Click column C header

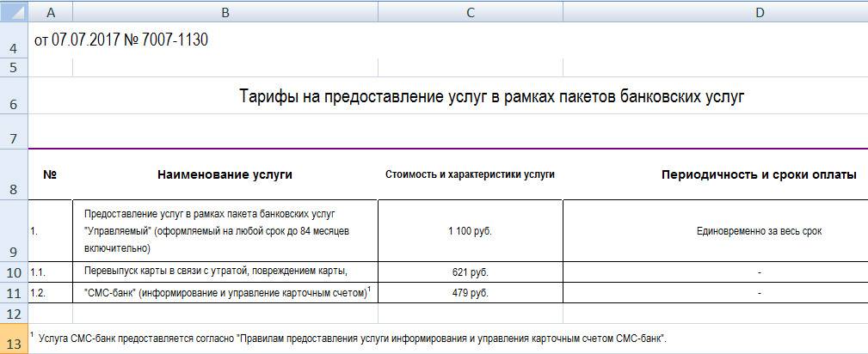pos(470,11)
